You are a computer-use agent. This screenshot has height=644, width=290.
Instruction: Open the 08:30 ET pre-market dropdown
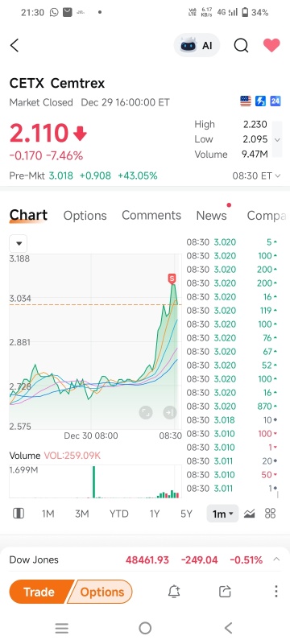pyautogui.click(x=256, y=175)
